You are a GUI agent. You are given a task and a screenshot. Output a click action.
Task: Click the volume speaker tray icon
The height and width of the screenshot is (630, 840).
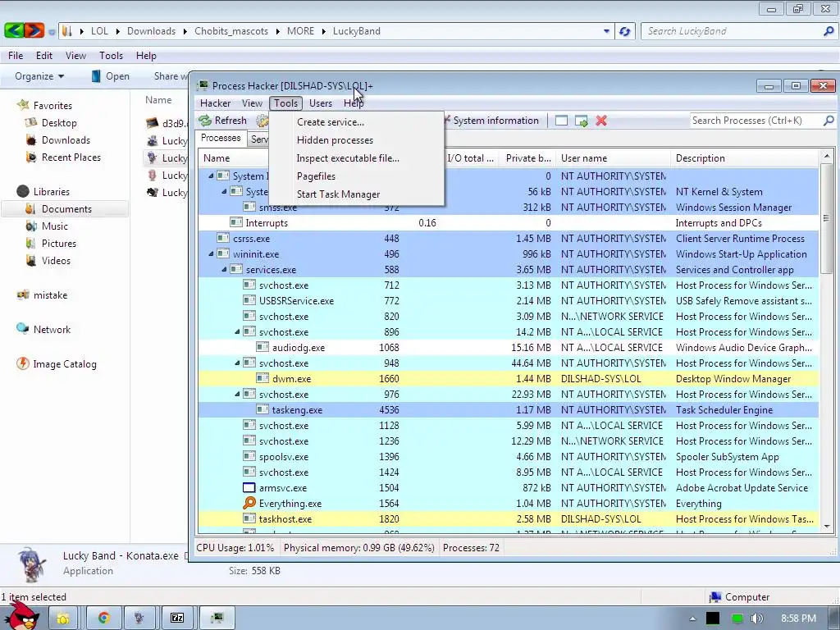756,619
